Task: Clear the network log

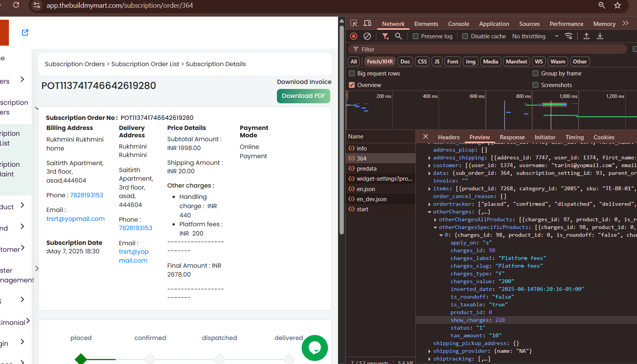Action: 367,36
